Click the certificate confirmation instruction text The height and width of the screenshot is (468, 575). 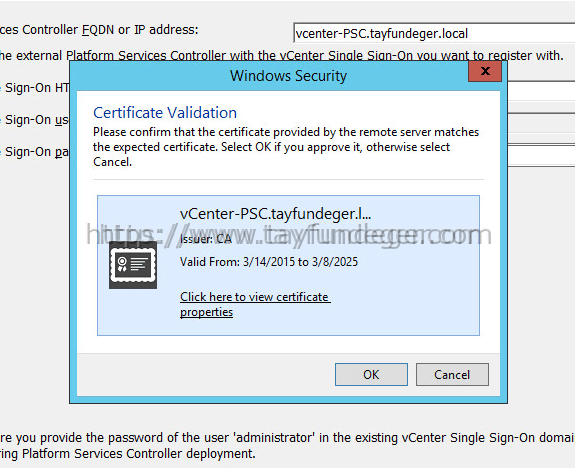tap(286, 147)
